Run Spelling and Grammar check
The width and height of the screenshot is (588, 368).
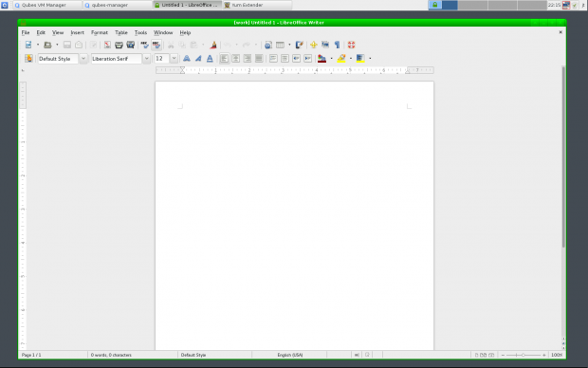coord(145,45)
